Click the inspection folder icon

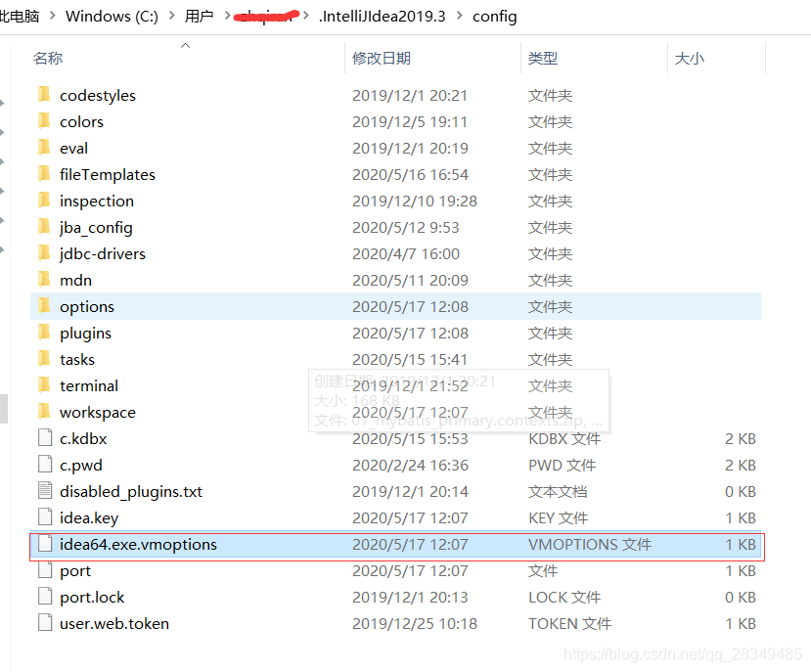[44, 201]
